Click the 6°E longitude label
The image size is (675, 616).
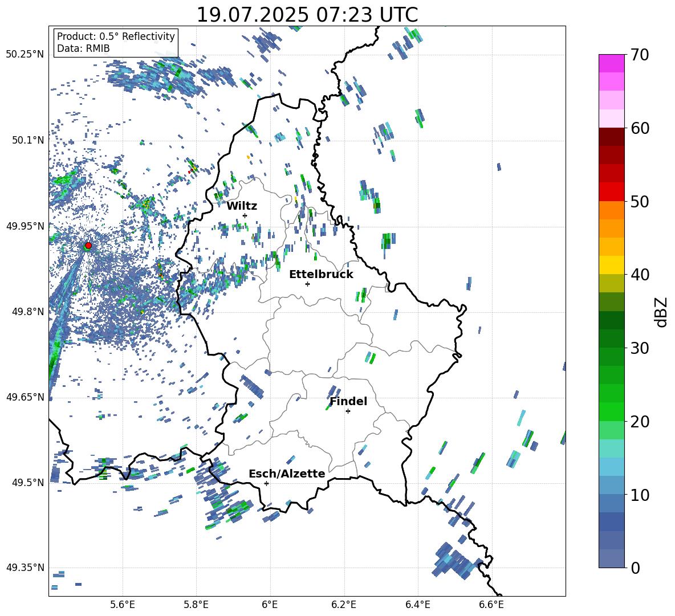[x=270, y=605]
